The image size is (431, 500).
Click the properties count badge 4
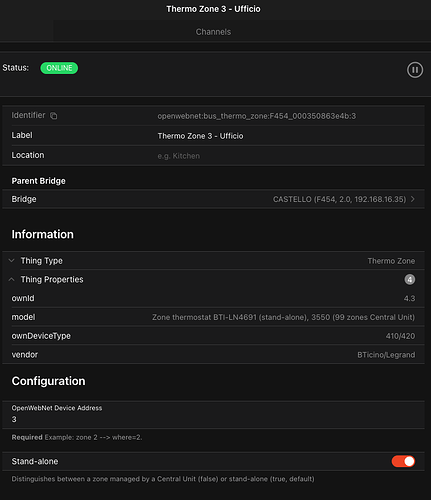pyautogui.click(x=410, y=279)
